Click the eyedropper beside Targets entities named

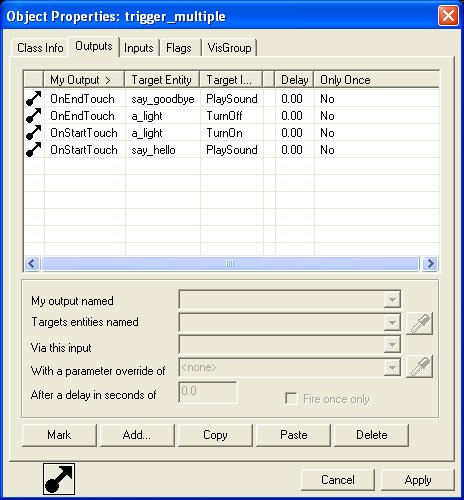click(x=419, y=323)
